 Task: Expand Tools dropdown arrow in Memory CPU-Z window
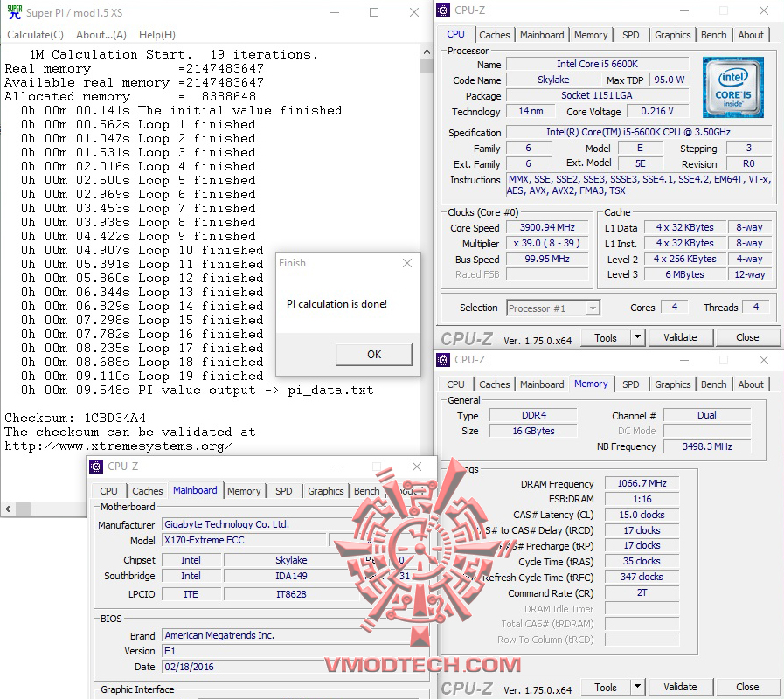tap(637, 688)
